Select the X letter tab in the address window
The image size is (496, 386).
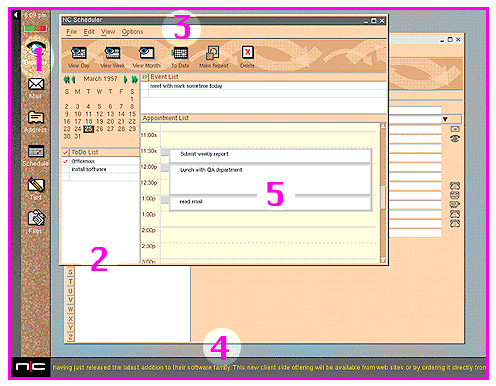coord(71,319)
